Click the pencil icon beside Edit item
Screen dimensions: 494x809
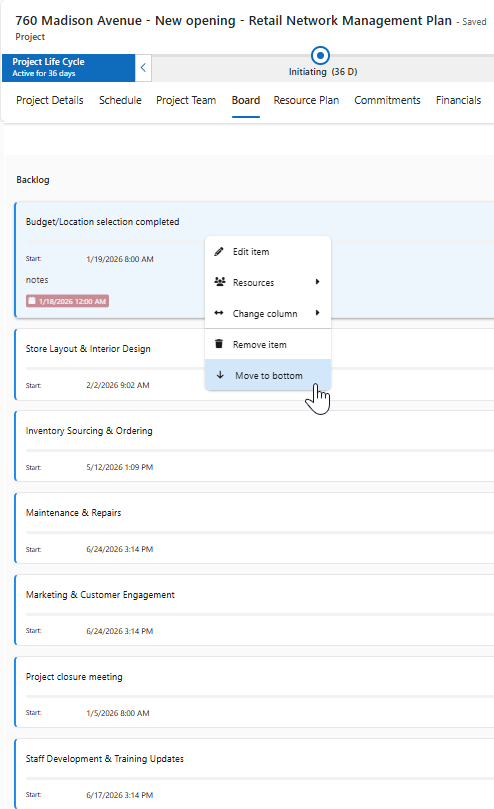[219, 252]
